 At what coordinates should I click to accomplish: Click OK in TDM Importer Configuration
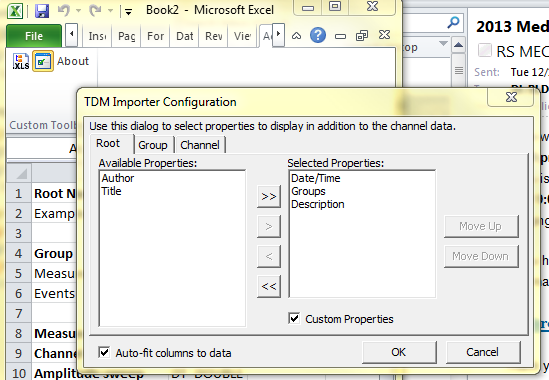pyautogui.click(x=399, y=352)
